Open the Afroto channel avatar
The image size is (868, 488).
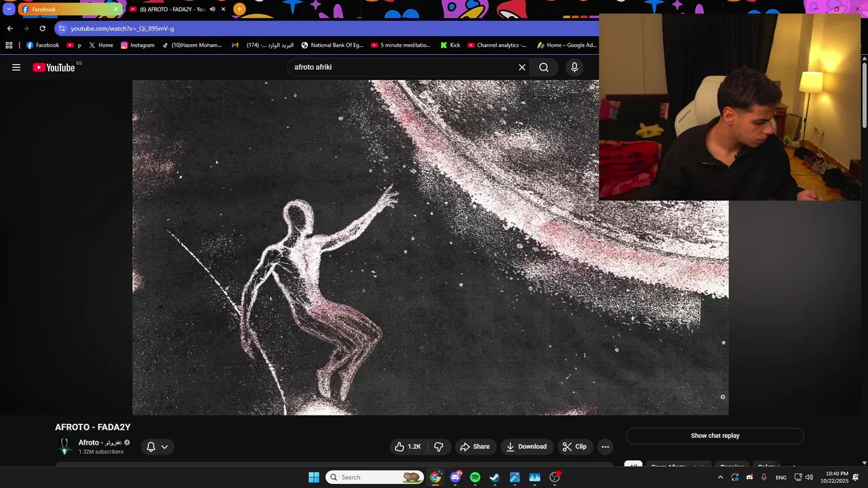(64, 447)
